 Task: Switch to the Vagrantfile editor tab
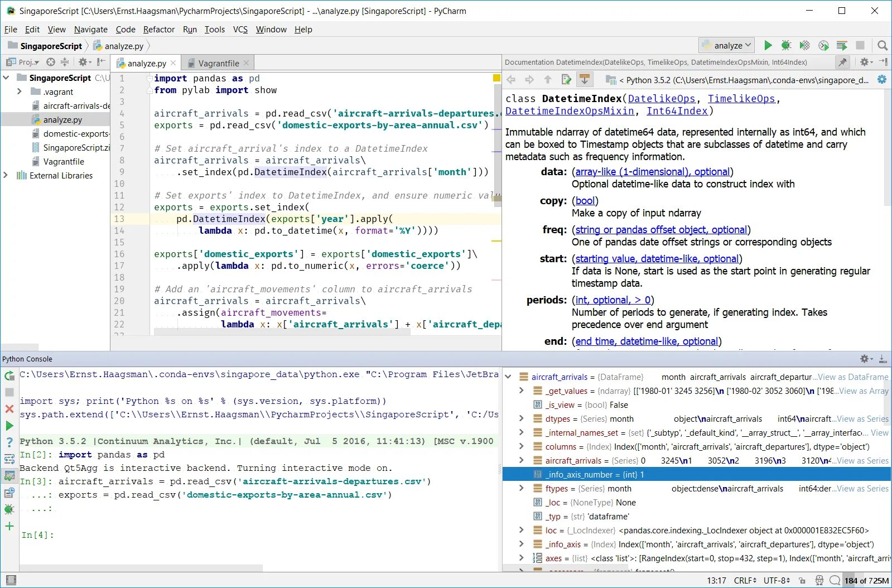[x=219, y=63]
